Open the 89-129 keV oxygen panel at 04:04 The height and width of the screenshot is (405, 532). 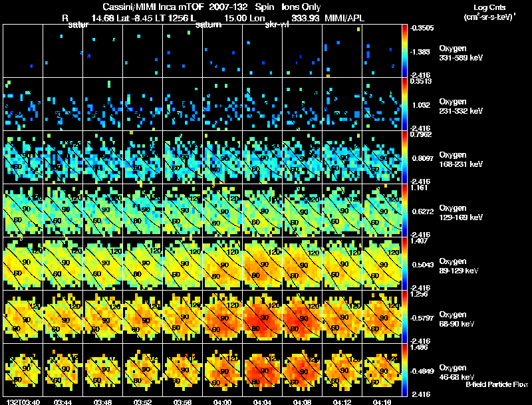coord(262,263)
